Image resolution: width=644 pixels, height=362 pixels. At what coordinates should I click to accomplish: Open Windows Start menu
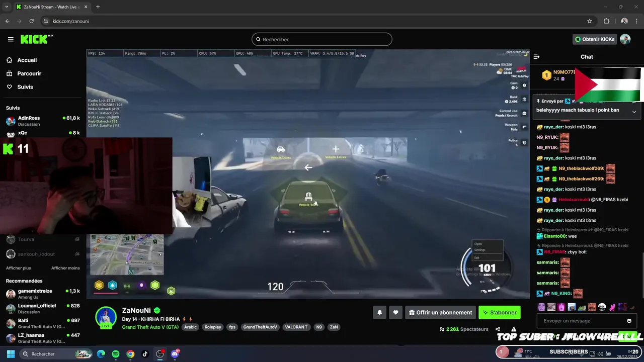point(11,354)
